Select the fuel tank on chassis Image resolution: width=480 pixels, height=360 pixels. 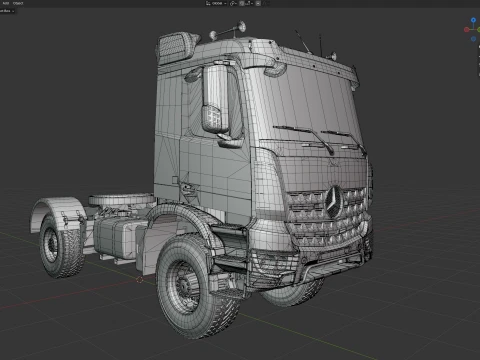point(117,237)
